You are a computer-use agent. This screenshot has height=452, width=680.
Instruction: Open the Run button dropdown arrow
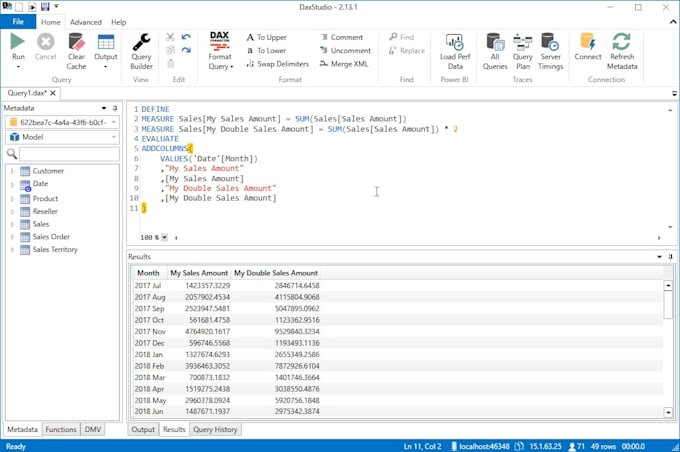(x=18, y=67)
